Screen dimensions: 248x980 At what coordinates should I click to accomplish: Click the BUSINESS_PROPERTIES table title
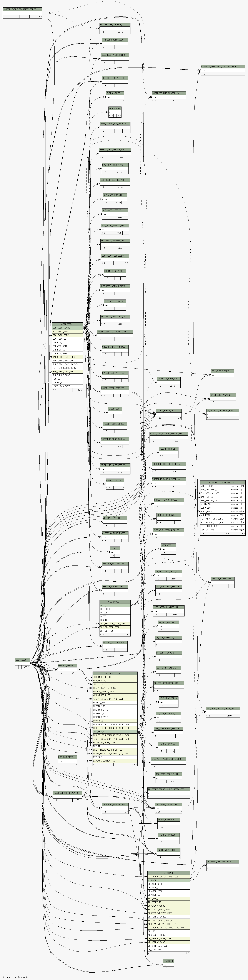tap(115, 55)
